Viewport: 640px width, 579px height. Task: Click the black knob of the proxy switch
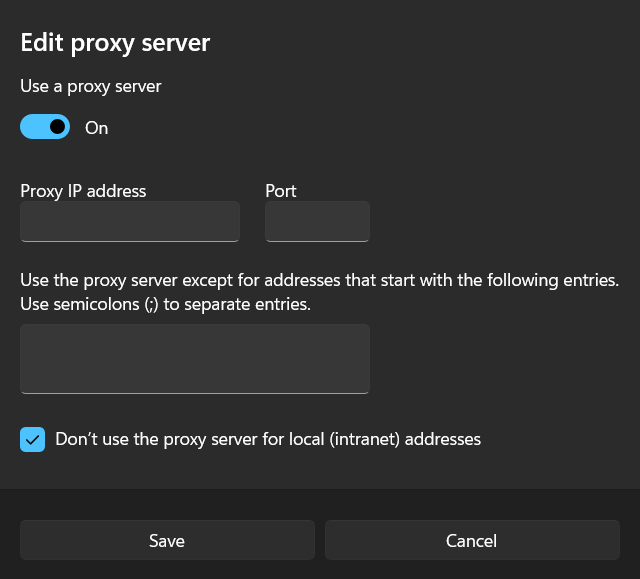tap(57, 127)
